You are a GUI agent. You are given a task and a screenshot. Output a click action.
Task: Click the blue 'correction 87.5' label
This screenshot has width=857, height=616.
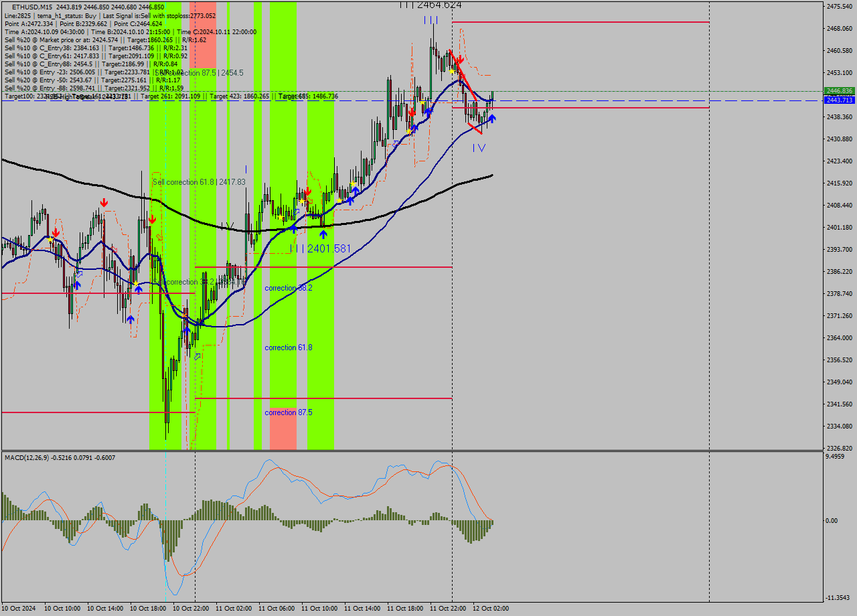289,412
